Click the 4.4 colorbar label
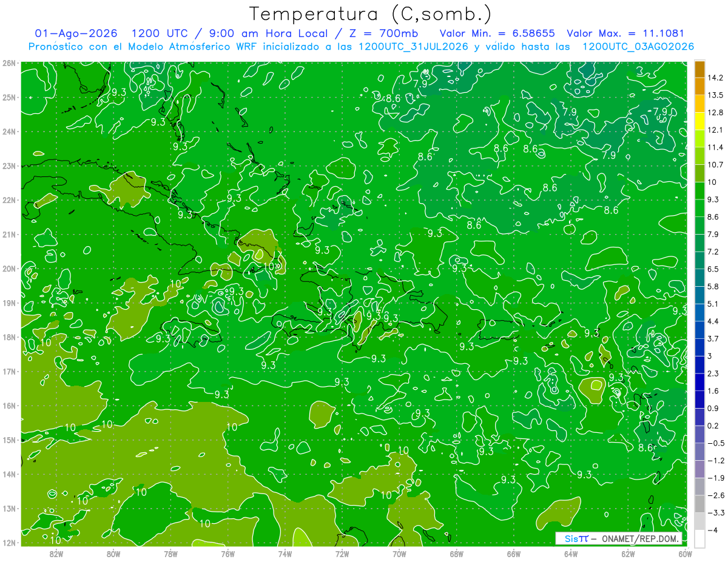 (x=713, y=321)
